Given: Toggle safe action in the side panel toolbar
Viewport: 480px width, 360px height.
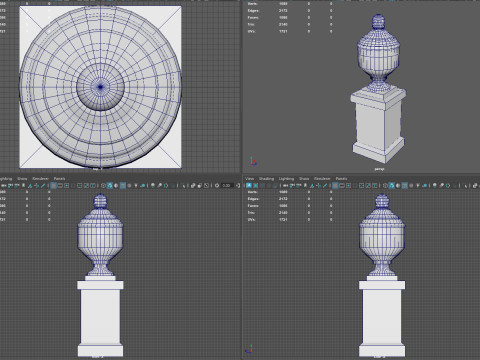Looking at the screenshot, I should point(368,185).
